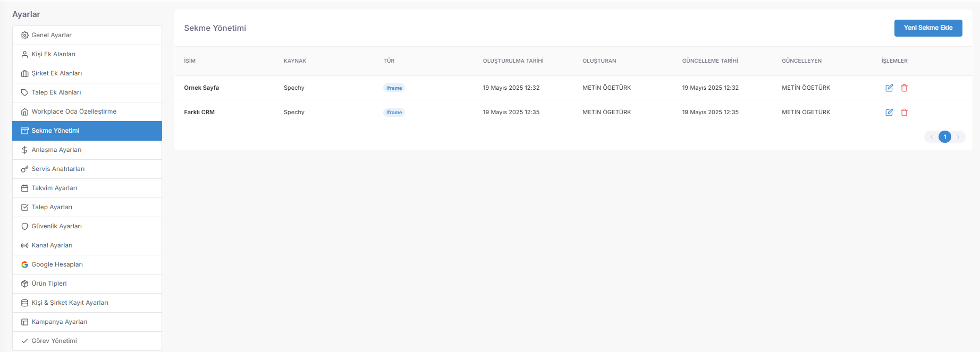Open Google Hesapları settings
980x352 pixels.
pos(87,265)
